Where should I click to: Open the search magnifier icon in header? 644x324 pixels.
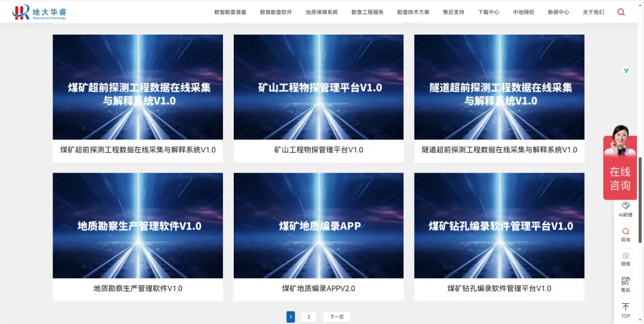pyautogui.click(x=621, y=13)
